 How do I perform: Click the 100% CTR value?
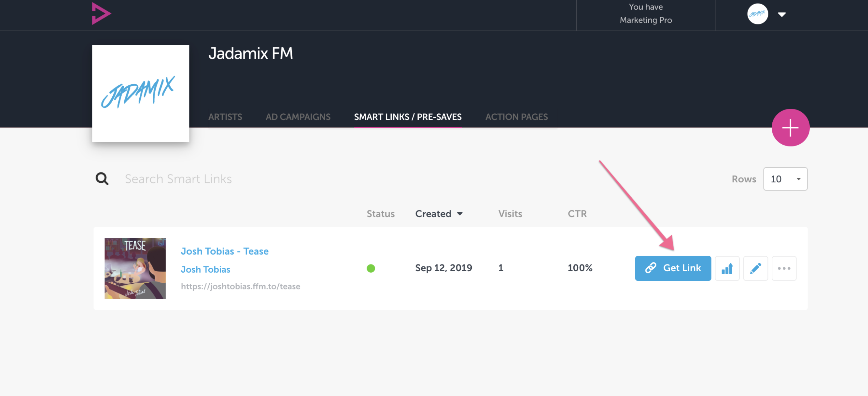[x=580, y=268]
